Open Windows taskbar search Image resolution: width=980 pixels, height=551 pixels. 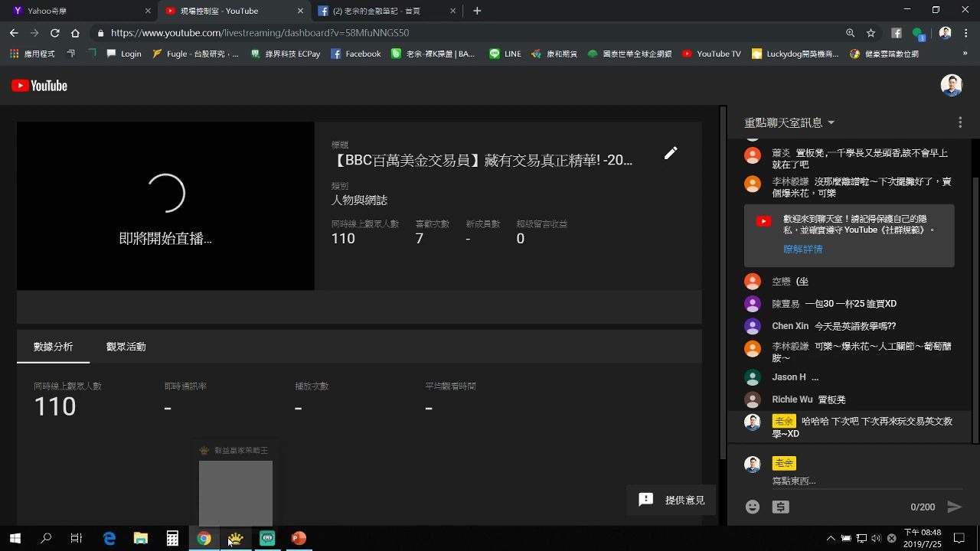pos(46,538)
